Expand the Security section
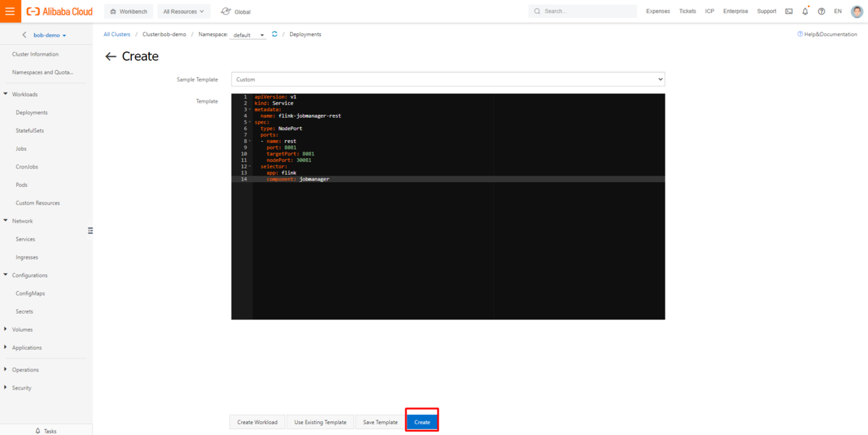868x435 pixels. [6, 388]
